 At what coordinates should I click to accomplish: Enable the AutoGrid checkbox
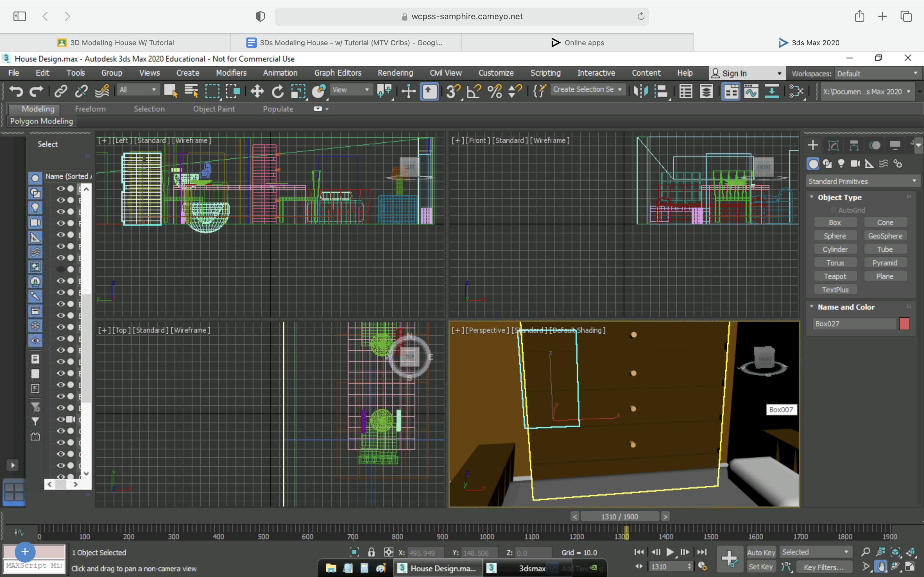tap(834, 210)
